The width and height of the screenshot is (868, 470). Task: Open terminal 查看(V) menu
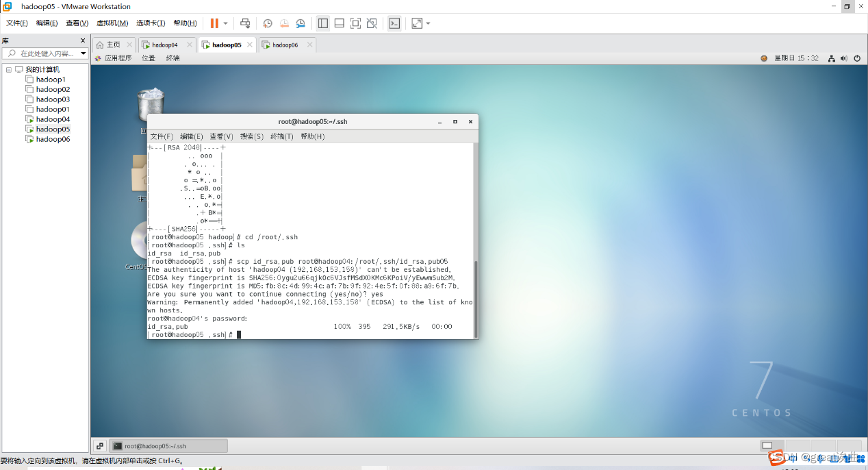(x=221, y=136)
